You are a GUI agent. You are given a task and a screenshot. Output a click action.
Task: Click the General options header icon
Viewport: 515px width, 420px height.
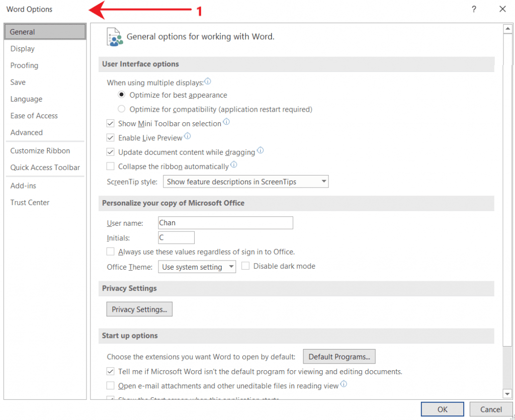tap(115, 36)
